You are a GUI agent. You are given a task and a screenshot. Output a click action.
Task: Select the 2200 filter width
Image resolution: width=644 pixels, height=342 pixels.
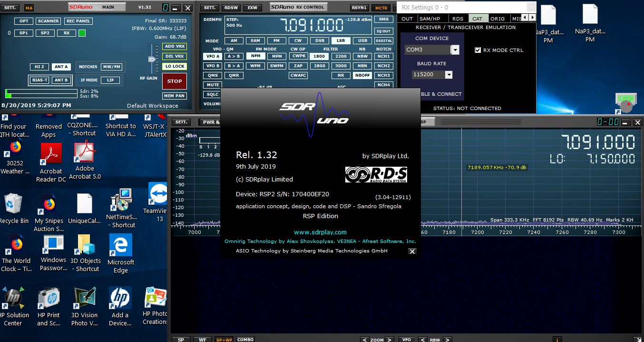click(341, 56)
